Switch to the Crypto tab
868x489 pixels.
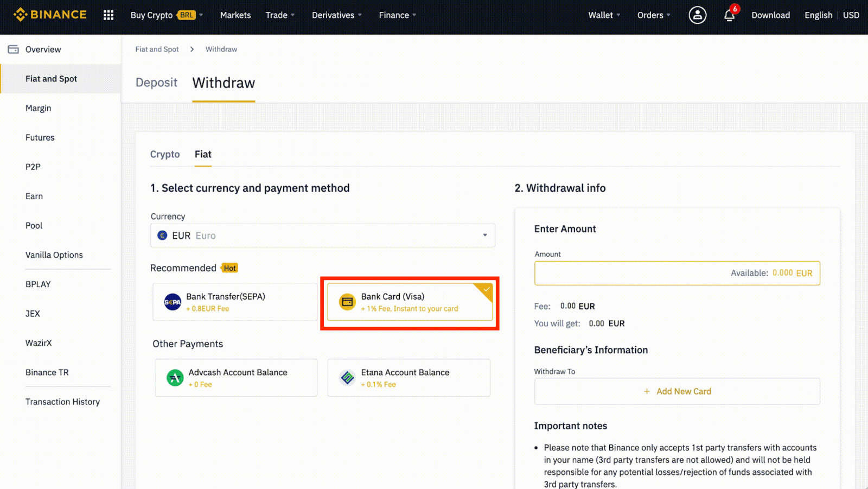pyautogui.click(x=165, y=154)
